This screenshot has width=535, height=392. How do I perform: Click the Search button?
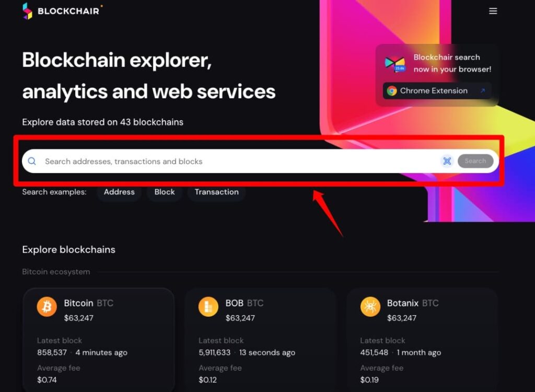pyautogui.click(x=475, y=161)
